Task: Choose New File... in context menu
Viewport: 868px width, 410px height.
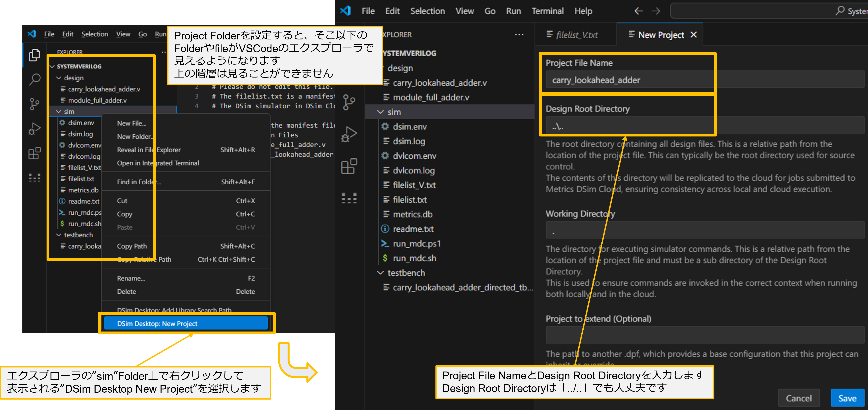Action: click(x=186, y=123)
